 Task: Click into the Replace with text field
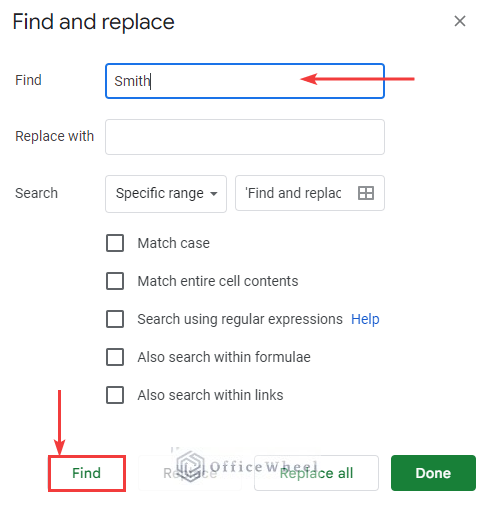245,137
